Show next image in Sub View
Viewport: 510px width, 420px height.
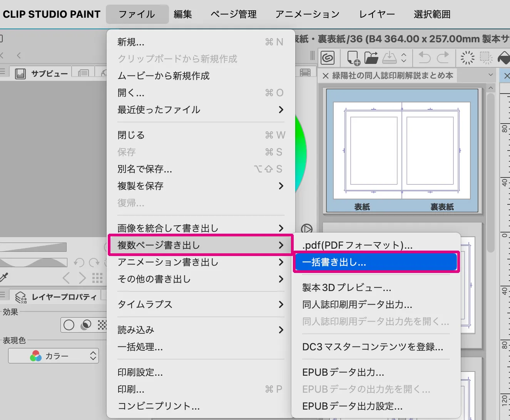[82, 278]
